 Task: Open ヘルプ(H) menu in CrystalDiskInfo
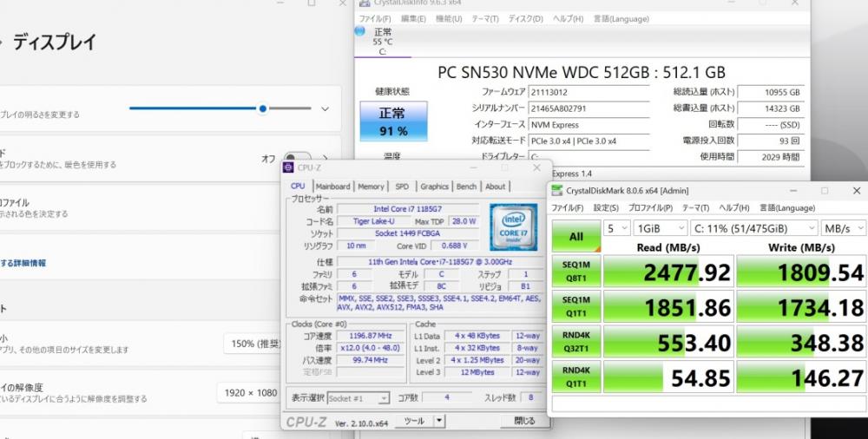click(x=568, y=19)
